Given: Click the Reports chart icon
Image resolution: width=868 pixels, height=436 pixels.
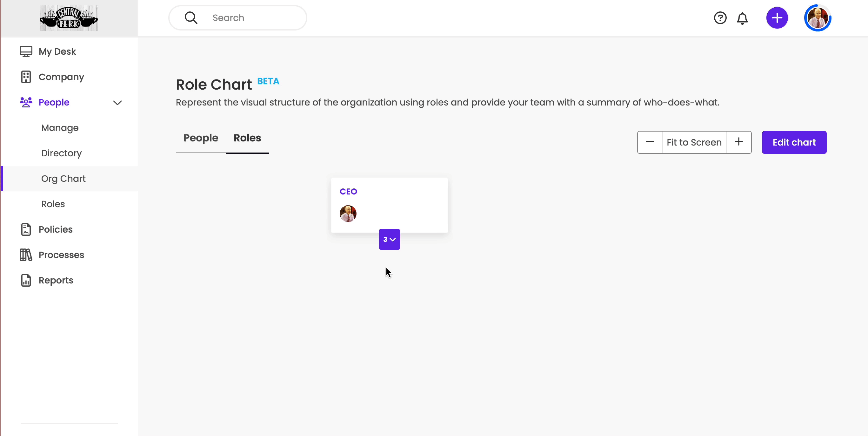Looking at the screenshot, I should pyautogui.click(x=26, y=280).
